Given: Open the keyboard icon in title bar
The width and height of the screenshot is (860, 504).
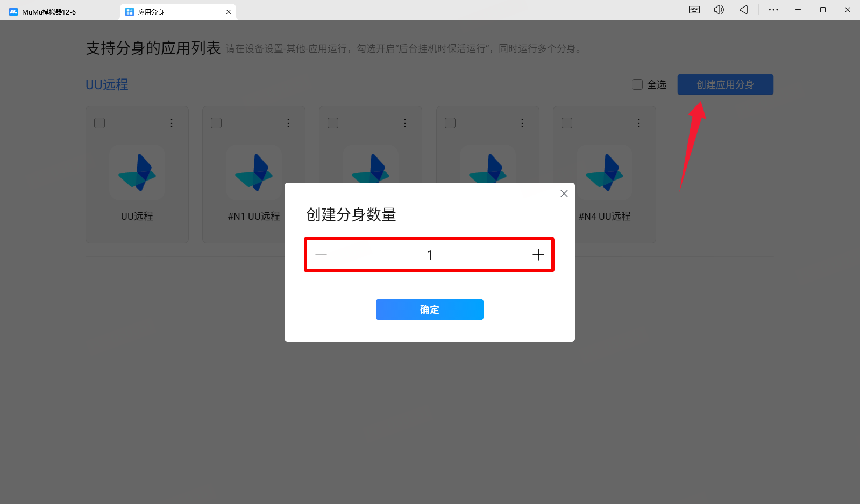Looking at the screenshot, I should 694,10.
